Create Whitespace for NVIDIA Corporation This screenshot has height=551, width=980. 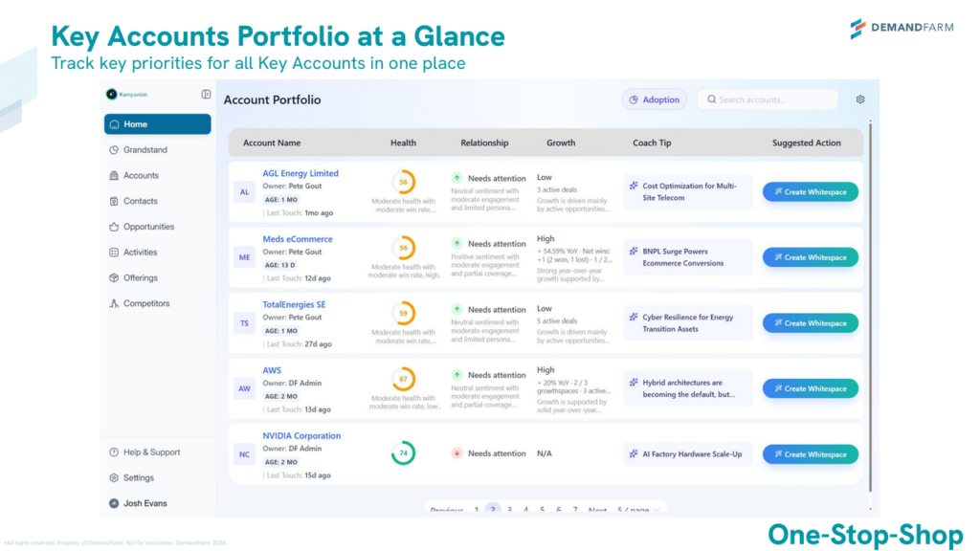coord(810,453)
